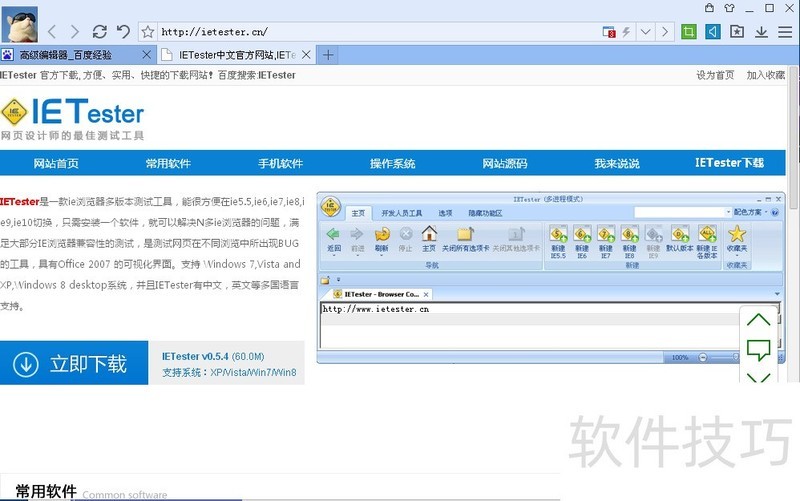800x501 pixels.
Task: Open the address bar history dropdown
Action: (645, 32)
